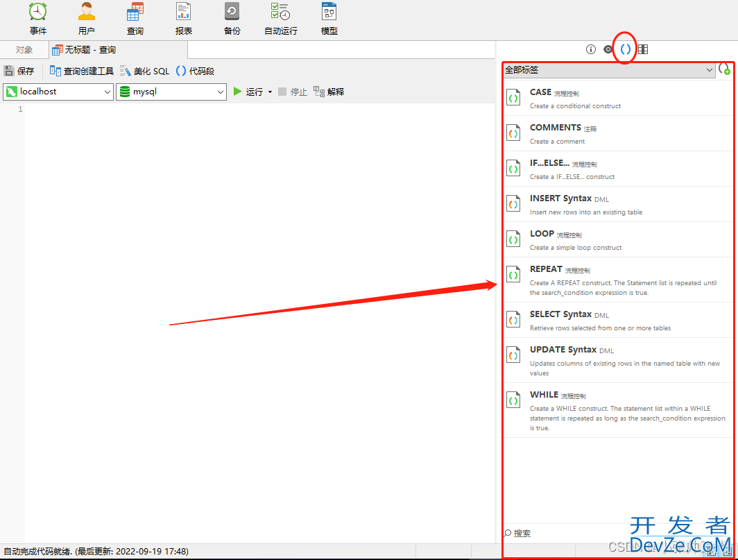This screenshot has height=560, width=738.
Task: Click the CASE snippet file icon
Action: [x=513, y=98]
